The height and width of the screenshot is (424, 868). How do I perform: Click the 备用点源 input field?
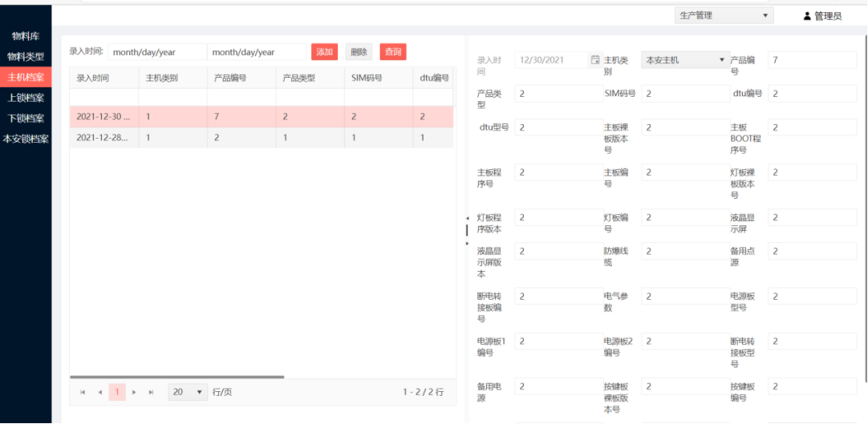point(812,252)
